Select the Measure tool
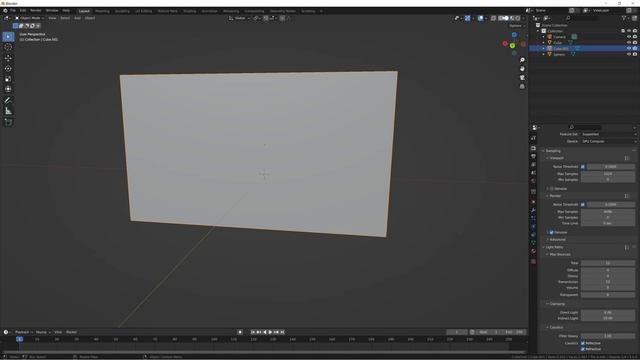Image resolution: width=640 pixels, height=360 pixels. pos(8,111)
